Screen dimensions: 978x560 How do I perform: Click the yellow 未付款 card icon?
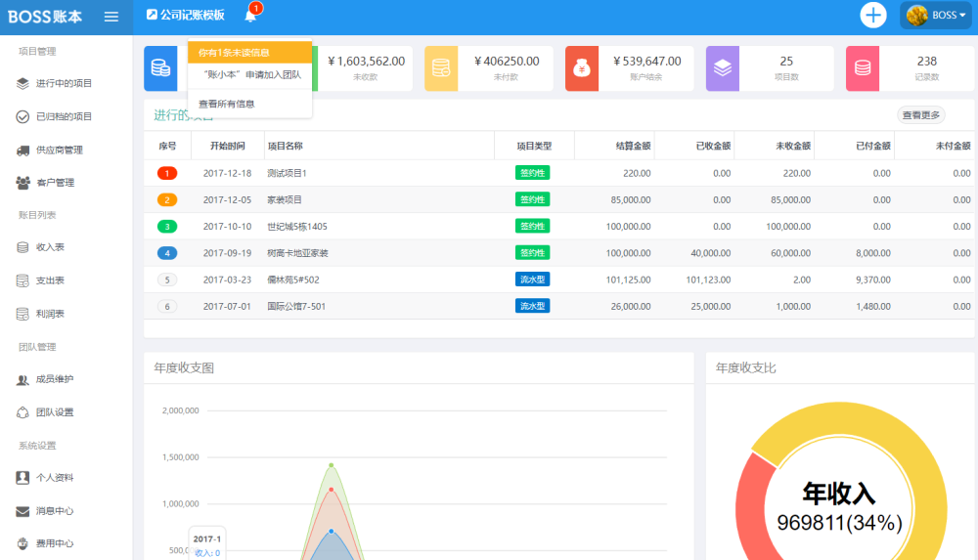click(441, 68)
